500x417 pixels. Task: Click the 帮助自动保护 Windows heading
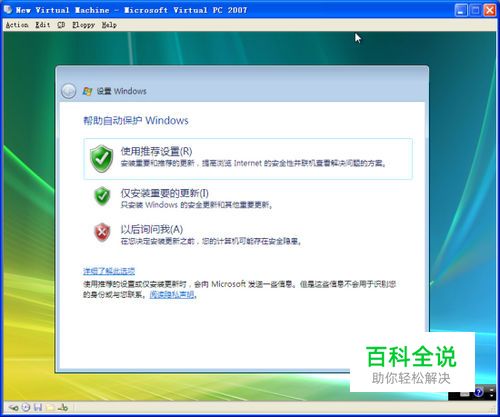coord(136,120)
